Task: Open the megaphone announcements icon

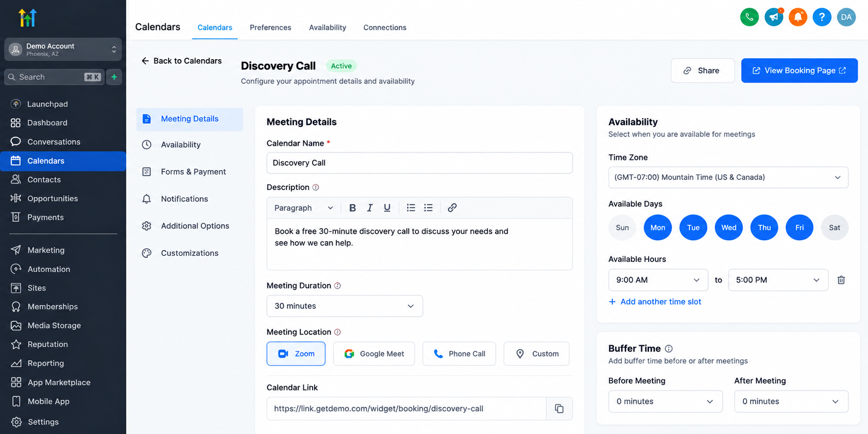Action: coord(774,17)
